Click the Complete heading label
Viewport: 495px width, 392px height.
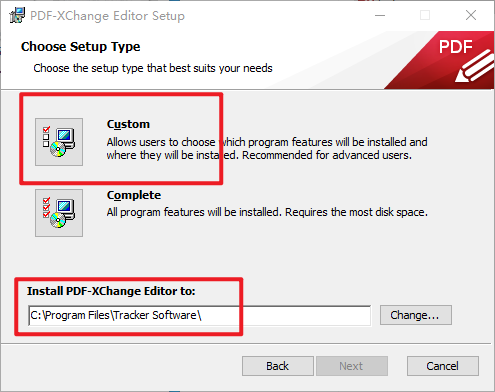coord(134,195)
